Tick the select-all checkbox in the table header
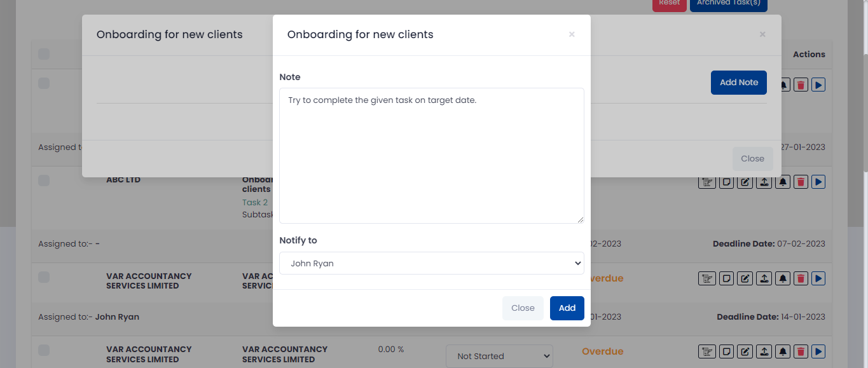868x368 pixels. click(44, 54)
